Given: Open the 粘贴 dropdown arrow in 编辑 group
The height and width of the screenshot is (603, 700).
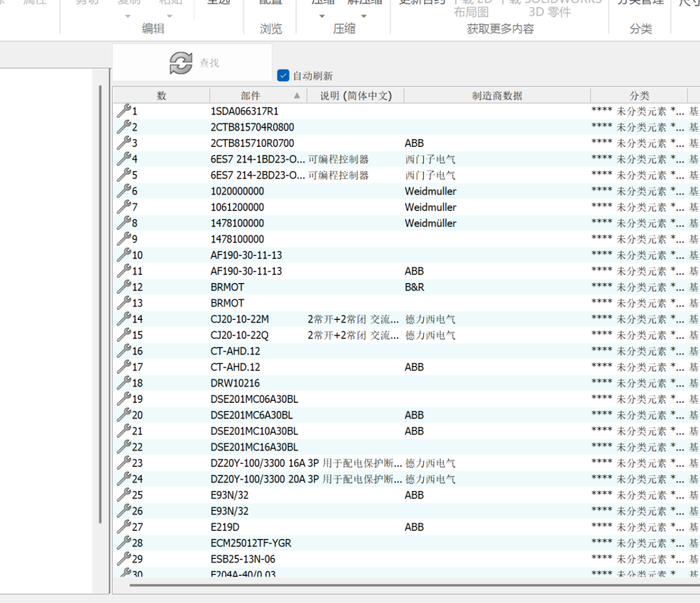Looking at the screenshot, I should point(170,16).
